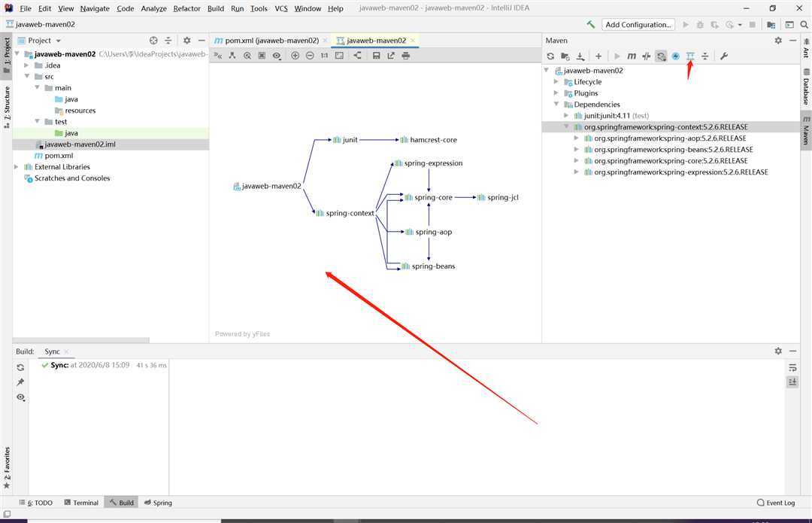Select pom.xml in the Project tree
This screenshot has height=523, width=812.
point(59,156)
